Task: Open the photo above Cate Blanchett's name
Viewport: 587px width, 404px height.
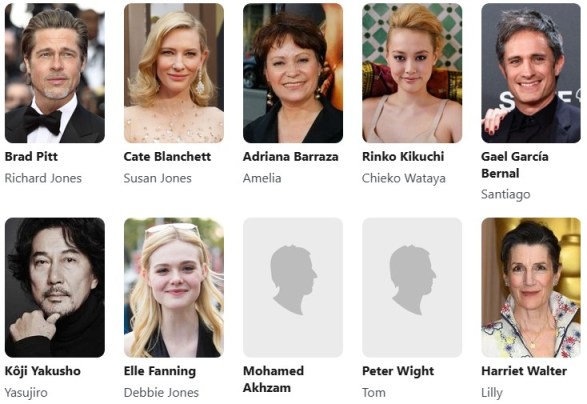Action: [x=174, y=73]
